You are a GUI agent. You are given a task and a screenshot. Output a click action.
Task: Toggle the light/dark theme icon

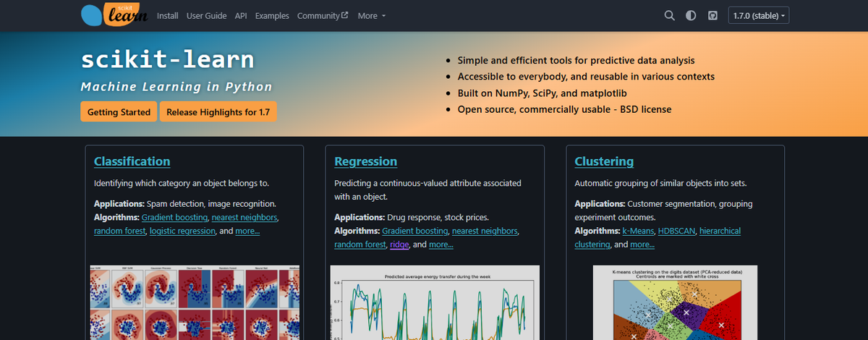[x=691, y=15]
